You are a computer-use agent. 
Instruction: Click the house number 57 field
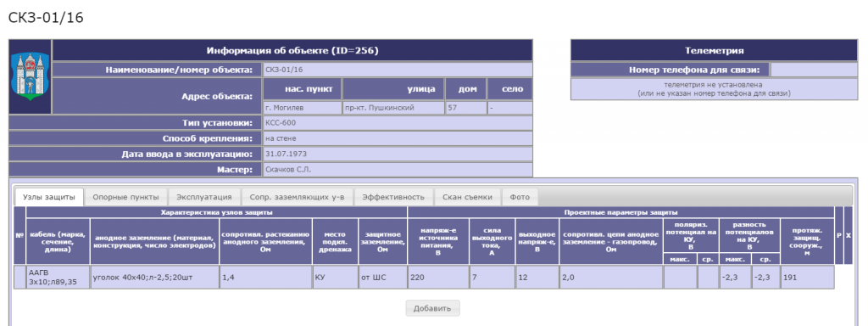[465, 108]
